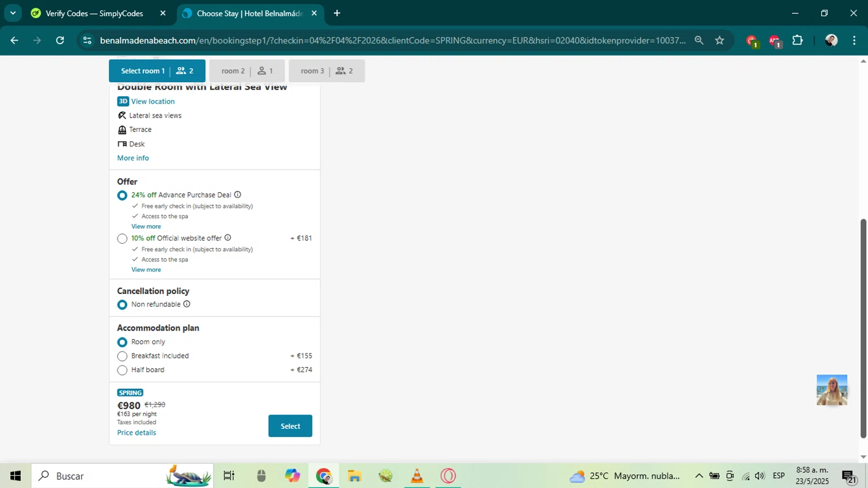Switch to the room 2 tab
868x488 pixels.
click(247, 71)
